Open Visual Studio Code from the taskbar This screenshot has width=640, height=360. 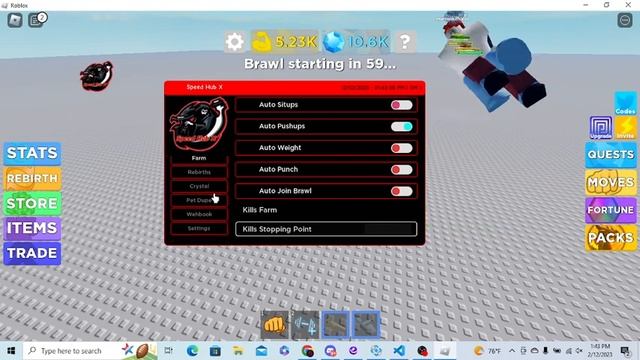tap(399, 351)
